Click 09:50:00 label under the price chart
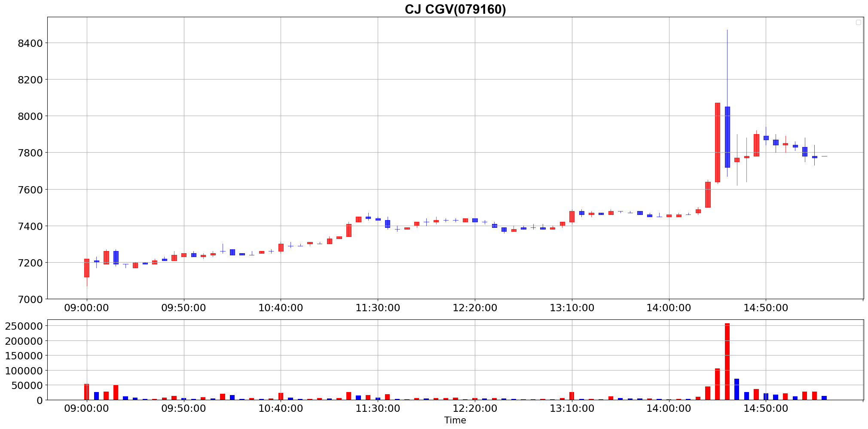868x429 pixels. tap(183, 308)
